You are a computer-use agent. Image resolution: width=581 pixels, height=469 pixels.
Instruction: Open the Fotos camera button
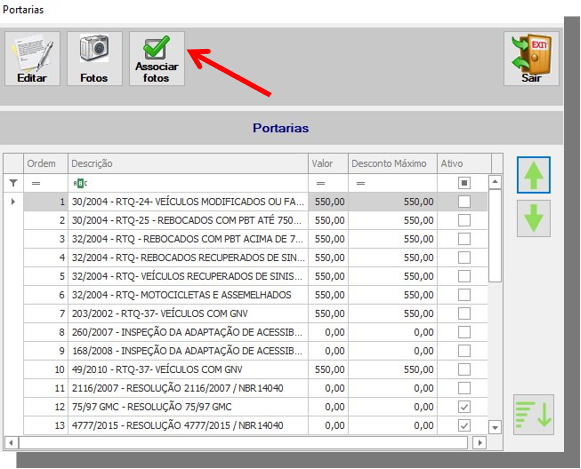click(94, 59)
